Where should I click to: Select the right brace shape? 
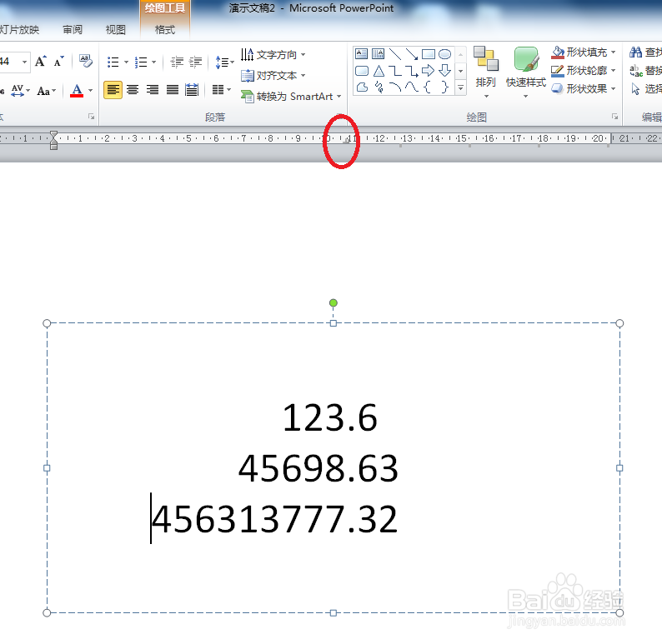pyautogui.click(x=444, y=87)
